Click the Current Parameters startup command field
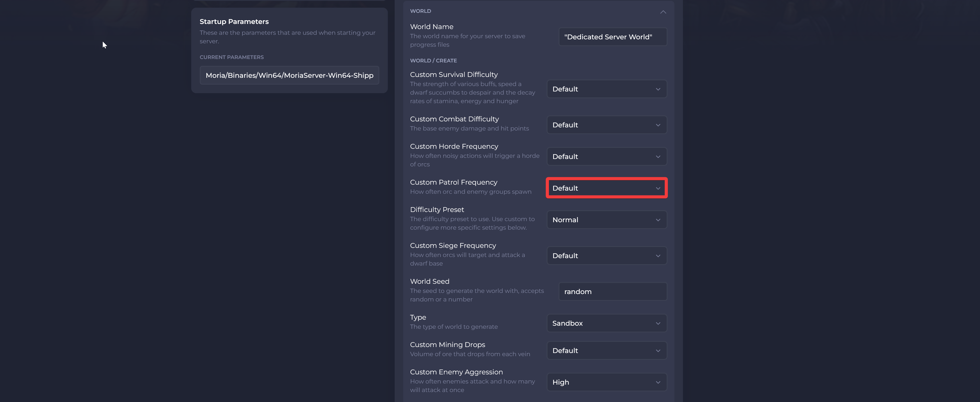 pyautogui.click(x=289, y=75)
